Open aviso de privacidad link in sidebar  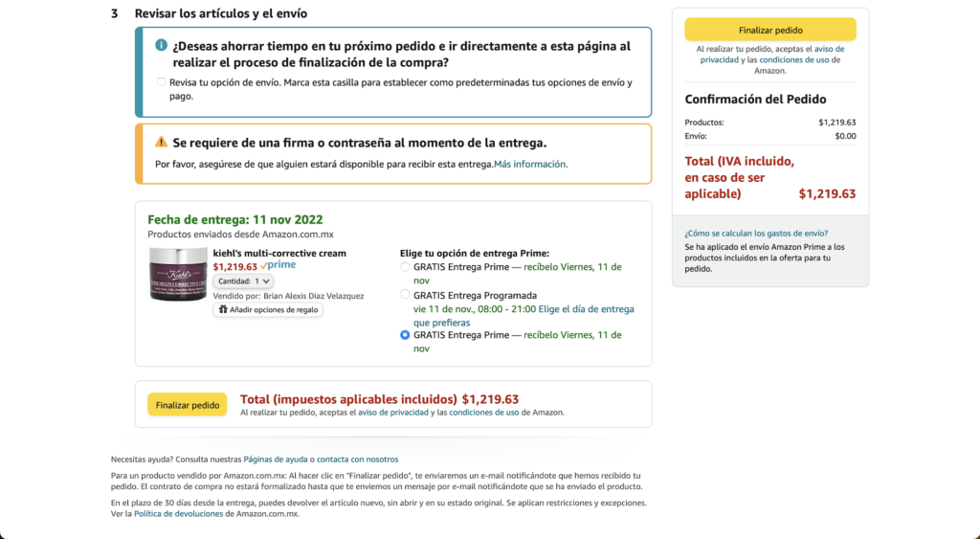click(772, 55)
